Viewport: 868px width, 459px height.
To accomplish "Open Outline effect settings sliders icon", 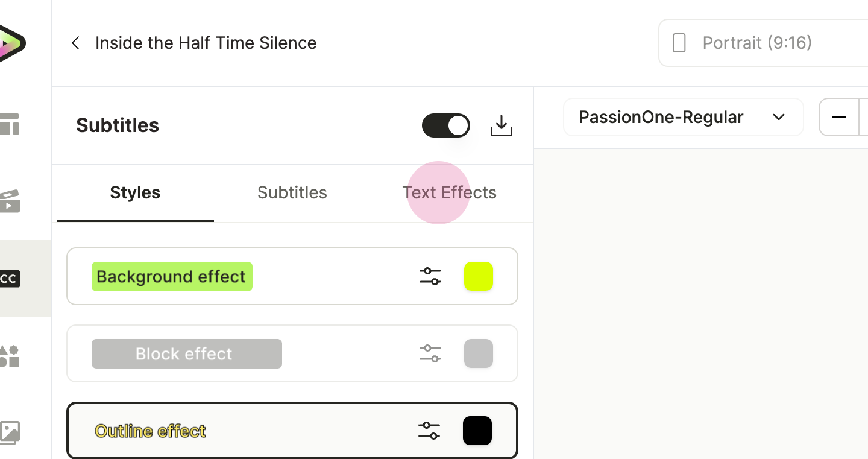I will [429, 431].
